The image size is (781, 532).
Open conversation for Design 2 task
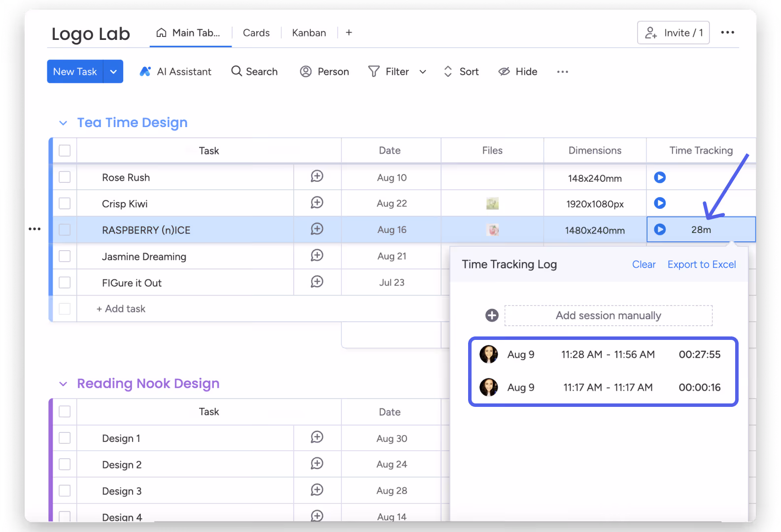tap(317, 464)
